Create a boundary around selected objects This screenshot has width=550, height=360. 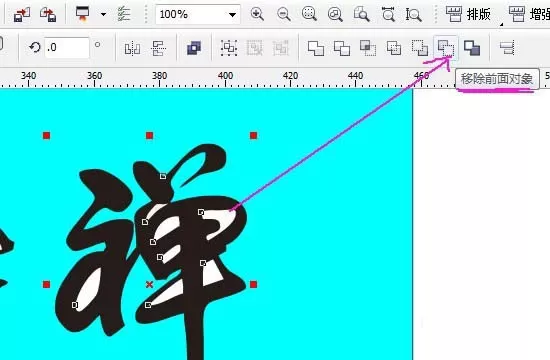pyautogui.click(x=472, y=48)
